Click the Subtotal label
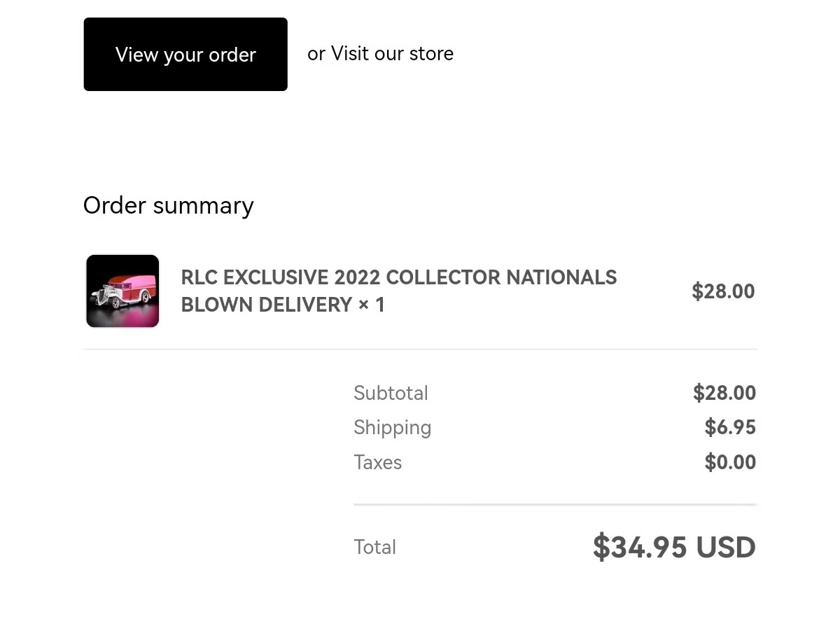The width and height of the screenshot is (840, 638). click(391, 393)
